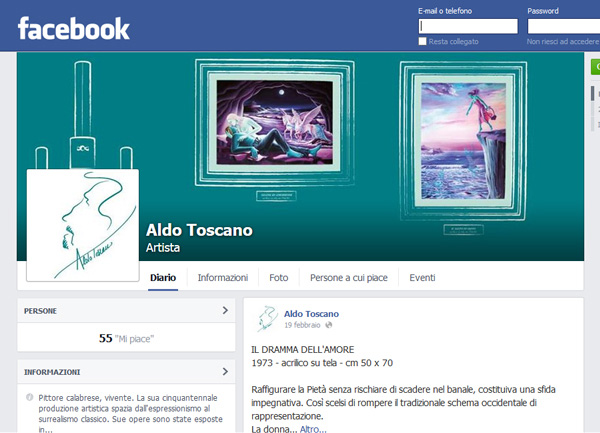Click the Artista category label
Screen dimensions: 600x433
click(163, 247)
